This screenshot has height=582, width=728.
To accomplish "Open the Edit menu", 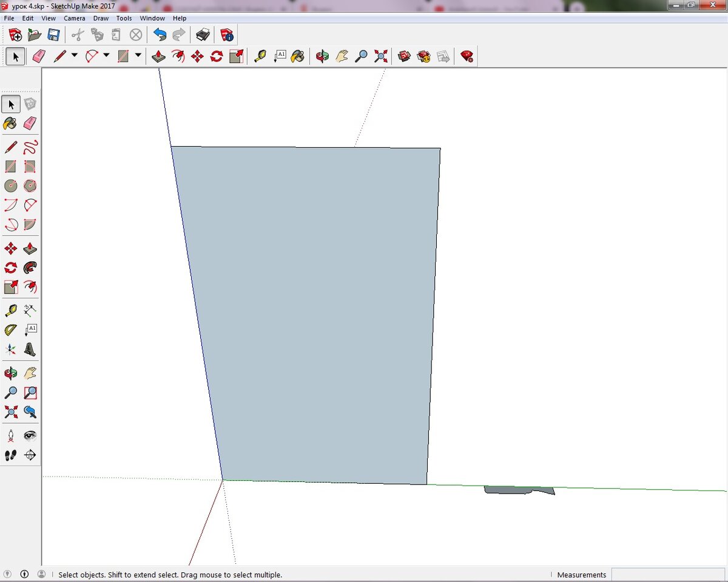I will click(x=28, y=18).
